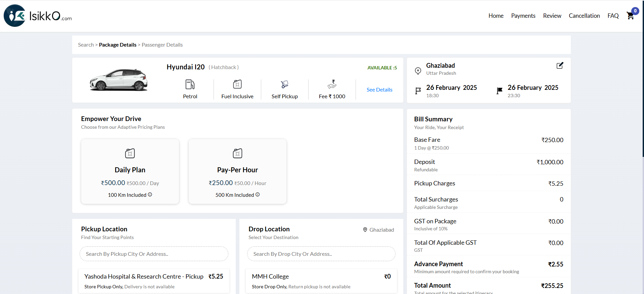Open the See Details link
The width and height of the screenshot is (644, 294).
(379, 90)
